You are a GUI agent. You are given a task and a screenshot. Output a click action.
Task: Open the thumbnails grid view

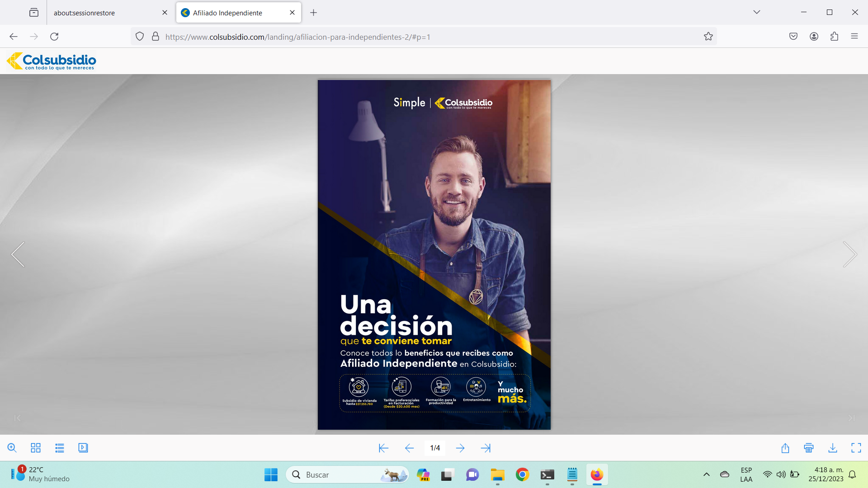[36, 448]
